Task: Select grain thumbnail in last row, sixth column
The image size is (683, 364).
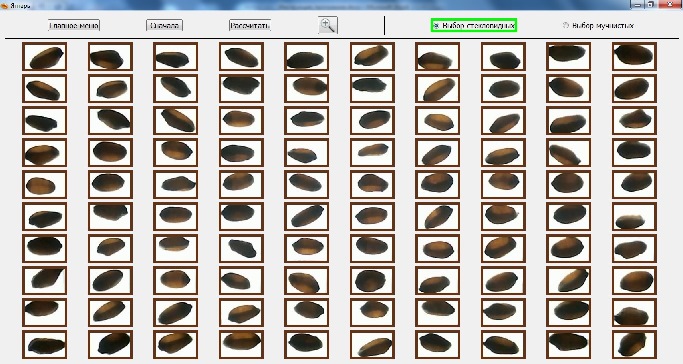Action: tap(372, 344)
